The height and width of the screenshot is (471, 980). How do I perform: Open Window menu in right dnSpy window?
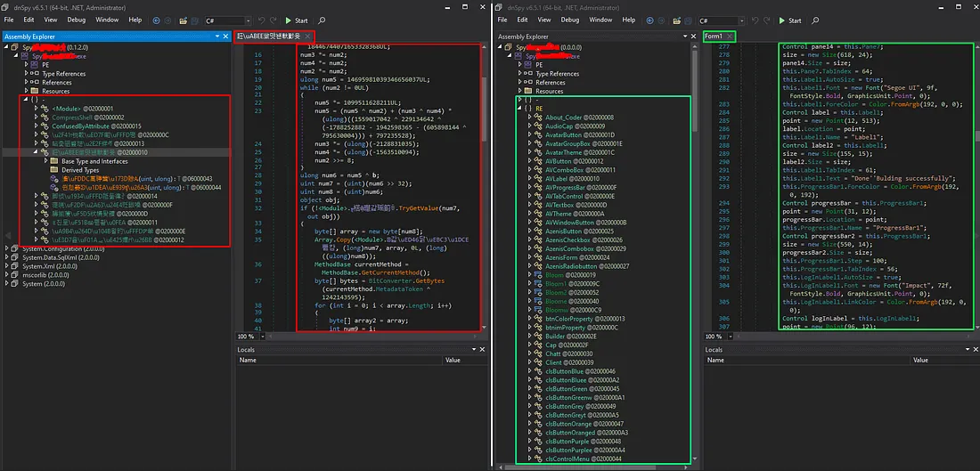(600, 20)
